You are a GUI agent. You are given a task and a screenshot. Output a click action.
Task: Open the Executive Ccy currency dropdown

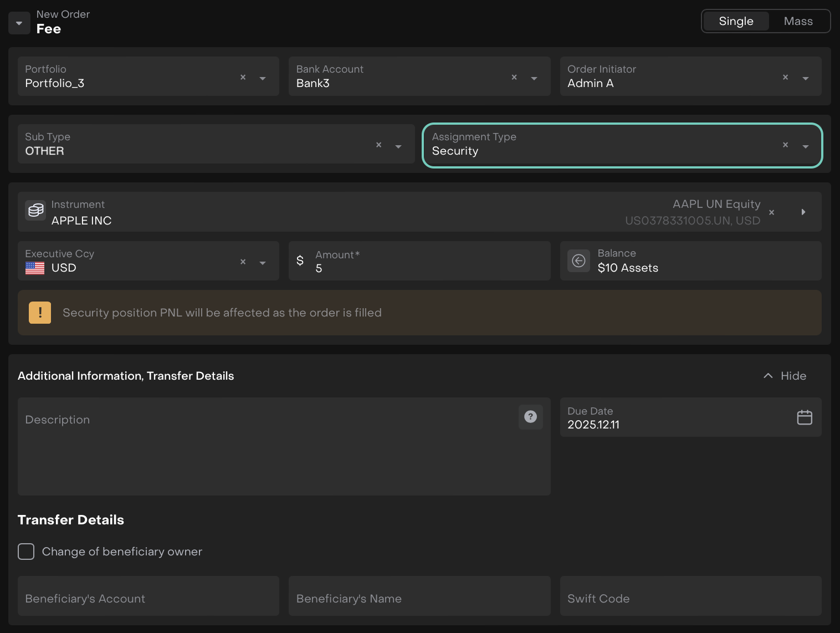pyautogui.click(x=263, y=263)
